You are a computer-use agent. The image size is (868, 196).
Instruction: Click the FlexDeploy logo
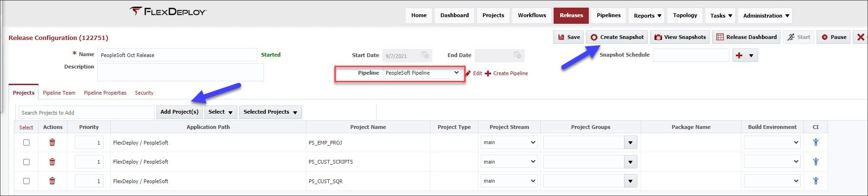coord(168,11)
